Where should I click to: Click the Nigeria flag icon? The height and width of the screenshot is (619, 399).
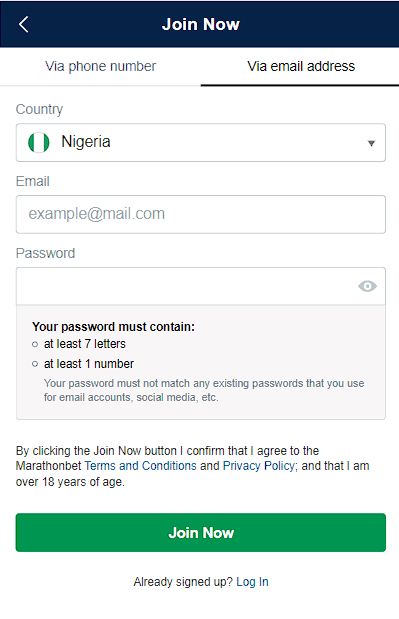point(39,142)
